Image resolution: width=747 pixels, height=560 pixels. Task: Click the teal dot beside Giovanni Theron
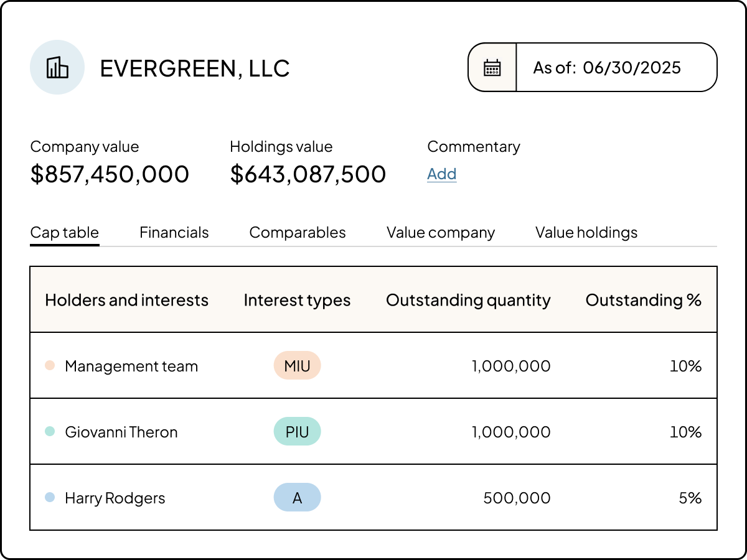tap(50, 431)
